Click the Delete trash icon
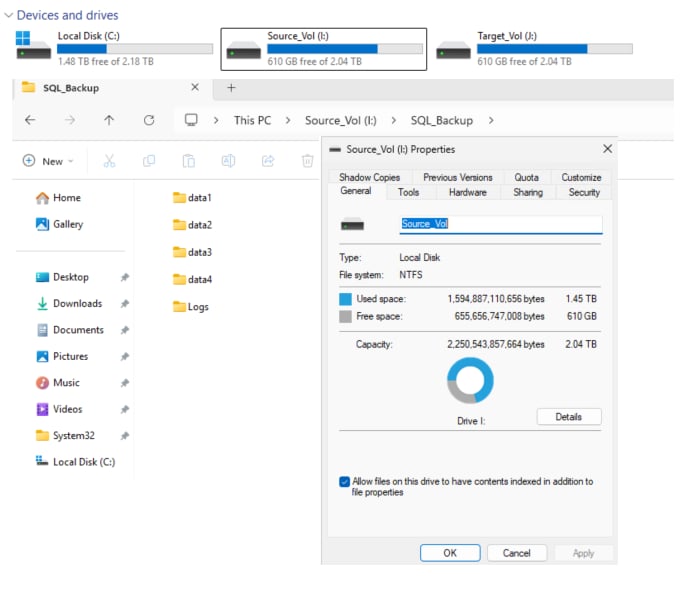684x590 pixels. [308, 161]
